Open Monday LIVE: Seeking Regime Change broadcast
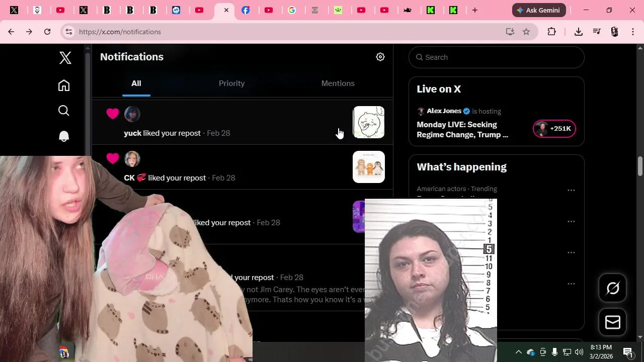The width and height of the screenshot is (644, 362). (462, 130)
